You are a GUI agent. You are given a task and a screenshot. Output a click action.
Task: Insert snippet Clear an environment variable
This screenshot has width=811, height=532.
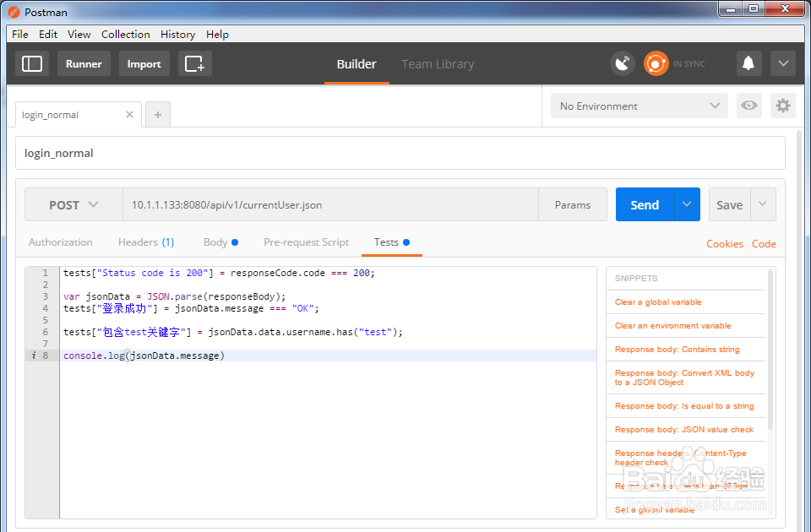[673, 326]
